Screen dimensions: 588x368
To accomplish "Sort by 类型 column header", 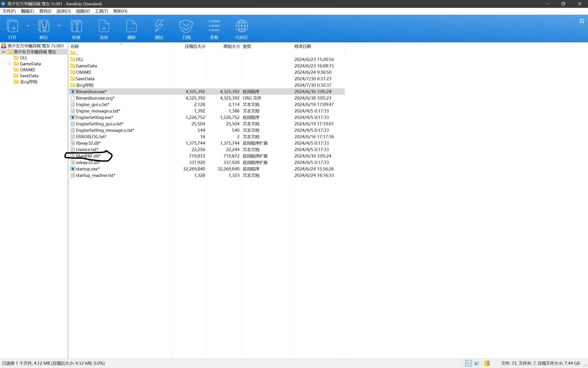I will (x=247, y=46).
